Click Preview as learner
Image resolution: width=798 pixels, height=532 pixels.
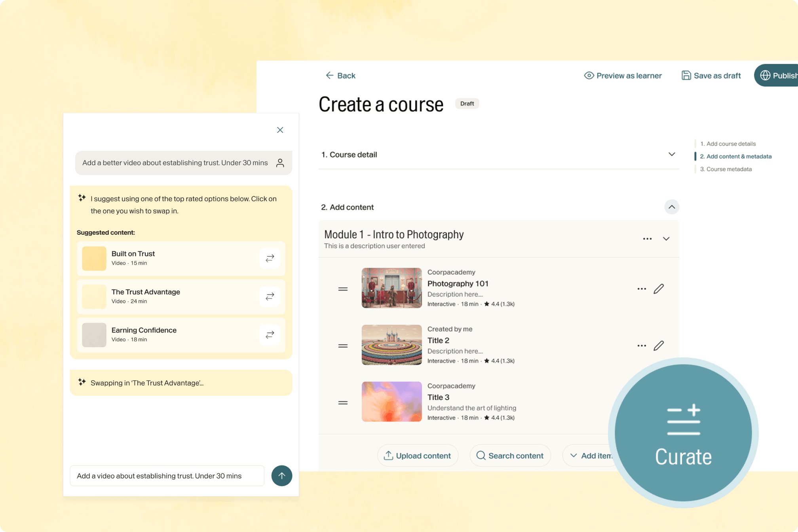coord(623,76)
